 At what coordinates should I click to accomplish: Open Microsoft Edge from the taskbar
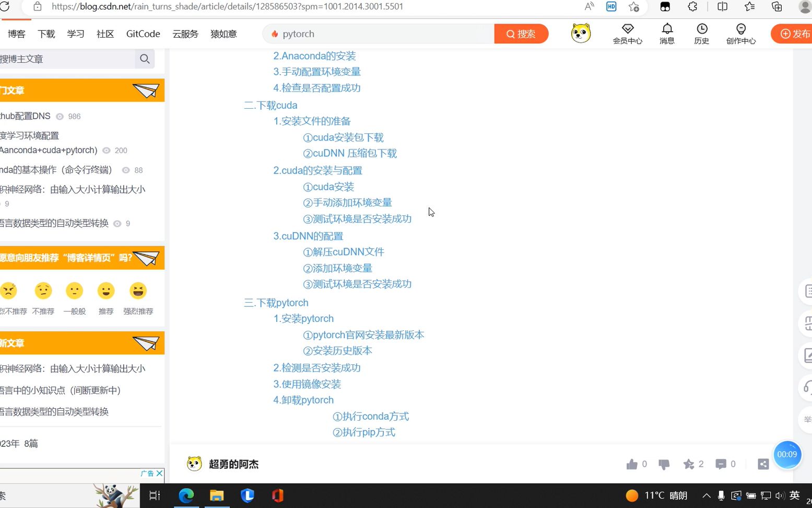(x=186, y=495)
